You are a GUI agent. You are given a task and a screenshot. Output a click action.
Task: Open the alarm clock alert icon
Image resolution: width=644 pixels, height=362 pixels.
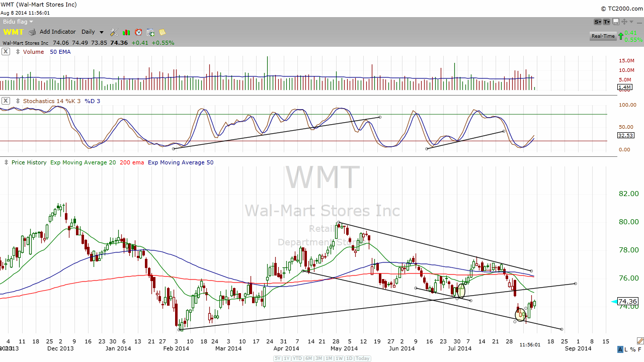[x=138, y=32]
